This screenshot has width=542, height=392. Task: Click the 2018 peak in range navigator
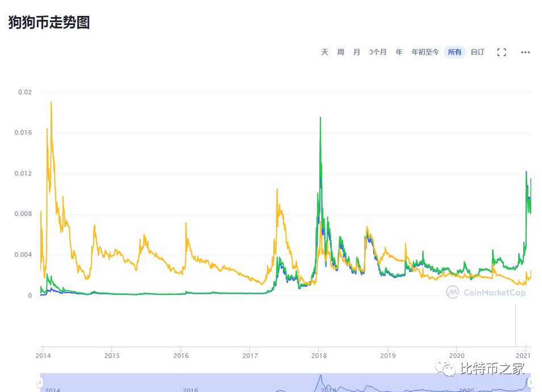pyautogui.click(x=320, y=377)
